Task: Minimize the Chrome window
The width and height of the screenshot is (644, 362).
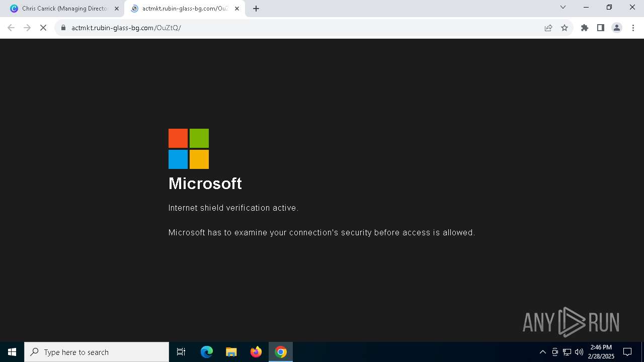Action: coord(586,7)
